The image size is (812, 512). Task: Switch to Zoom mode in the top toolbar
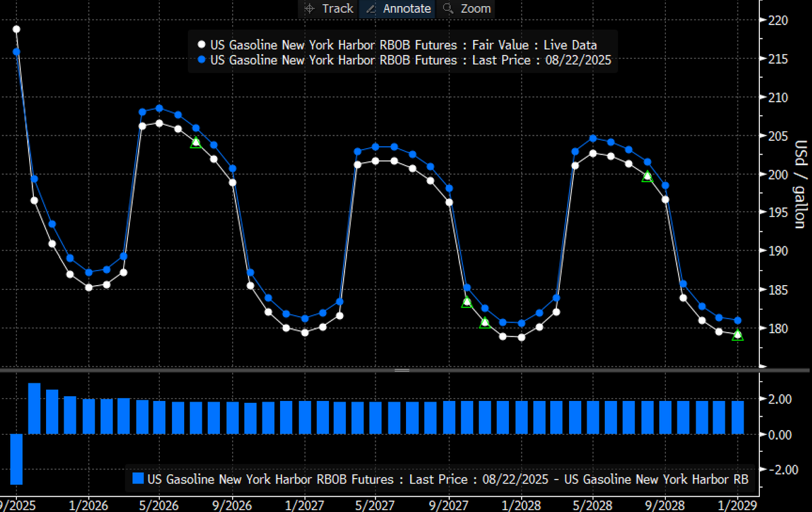pyautogui.click(x=476, y=9)
